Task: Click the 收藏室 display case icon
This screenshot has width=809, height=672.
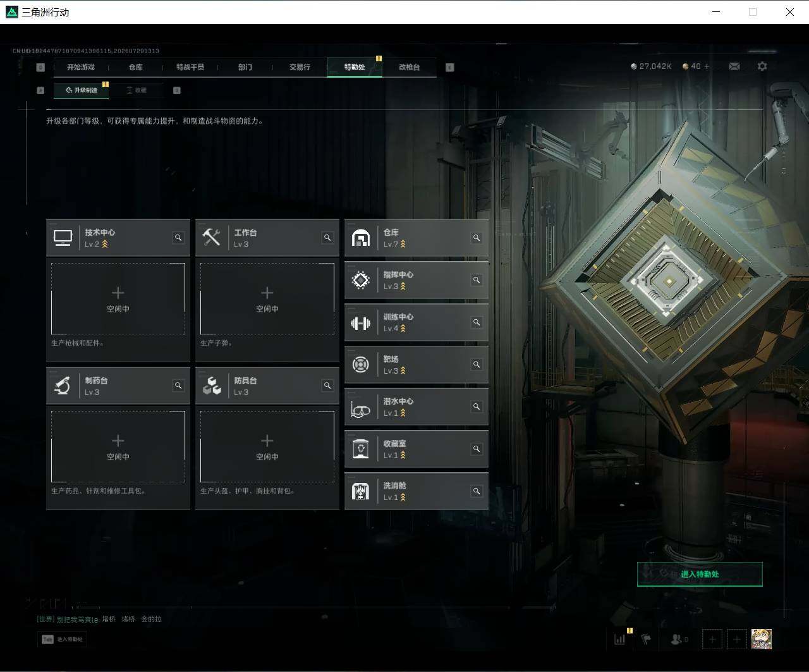Action: coord(361,449)
